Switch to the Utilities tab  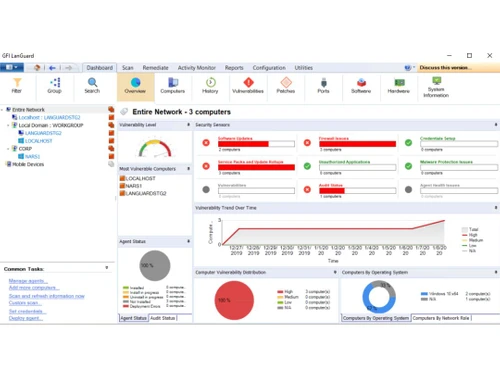(304, 68)
